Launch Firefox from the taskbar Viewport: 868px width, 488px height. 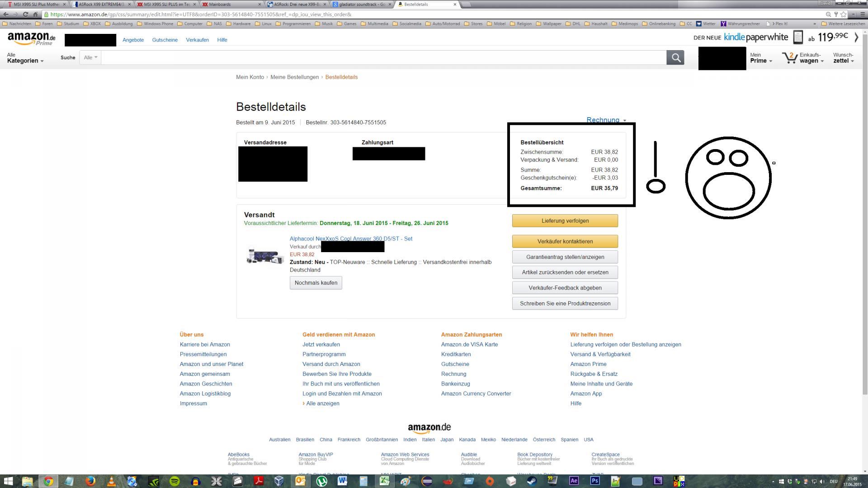(90, 481)
